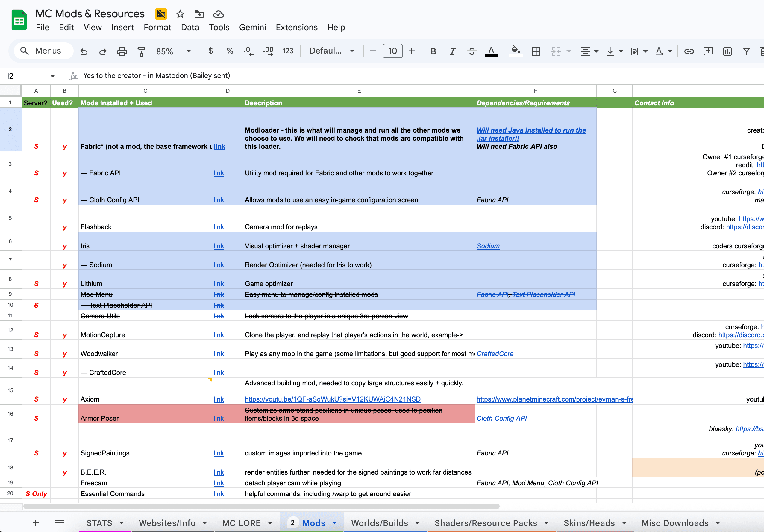Click the Insert chart icon
764x532 pixels.
727,51
